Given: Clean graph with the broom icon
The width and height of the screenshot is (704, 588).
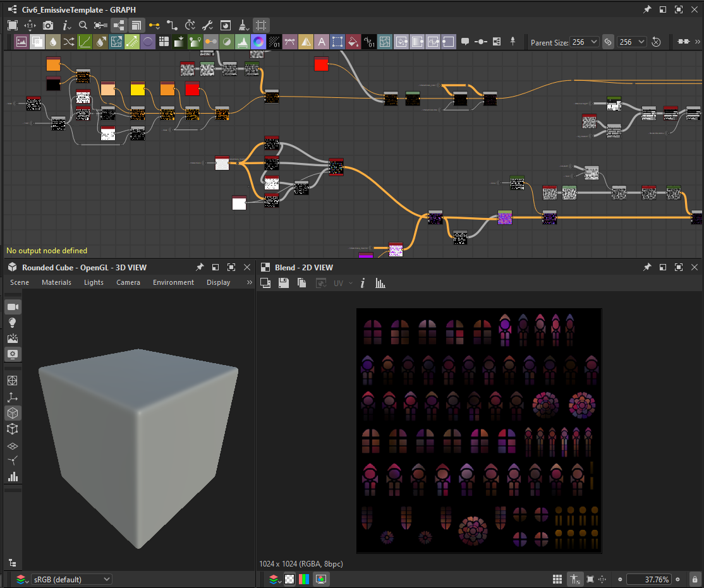Looking at the screenshot, I should coord(243,25).
